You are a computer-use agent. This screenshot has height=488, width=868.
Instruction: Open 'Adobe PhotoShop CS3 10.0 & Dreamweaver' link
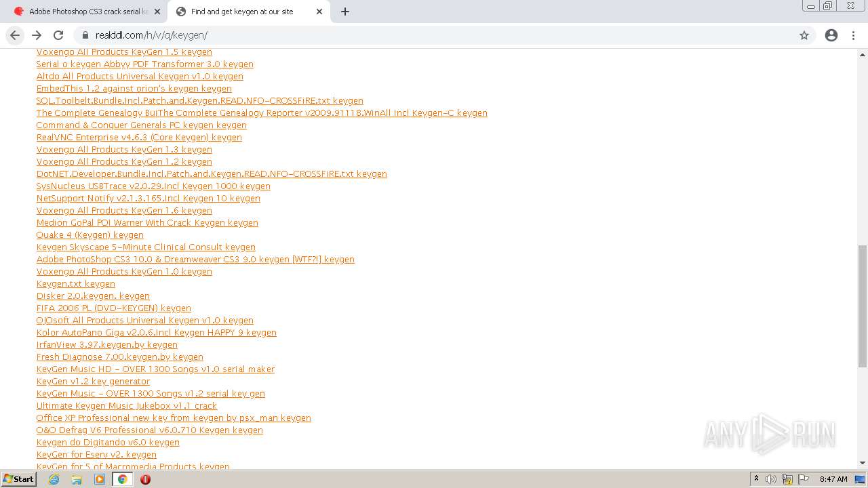[x=195, y=260]
